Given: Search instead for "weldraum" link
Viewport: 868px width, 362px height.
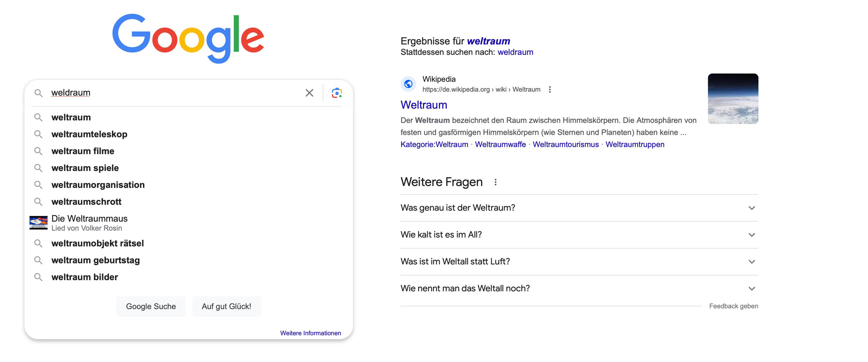Looking at the screenshot, I should [x=515, y=52].
